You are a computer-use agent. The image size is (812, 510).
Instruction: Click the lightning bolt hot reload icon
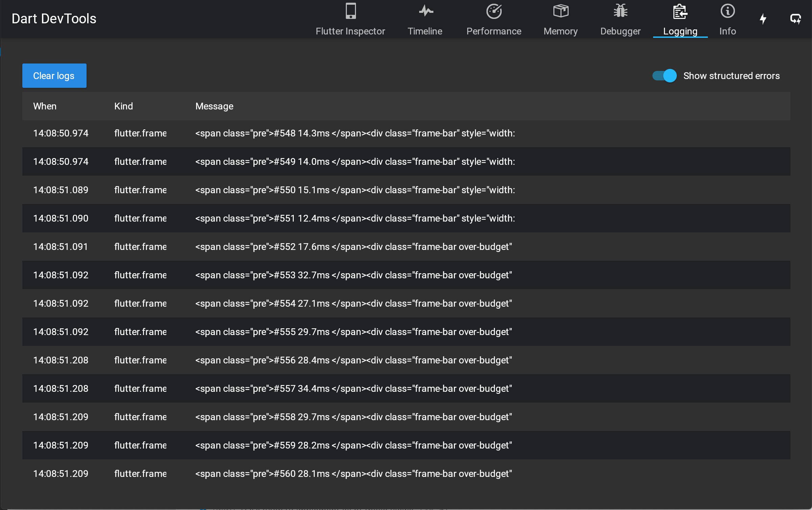763,19
